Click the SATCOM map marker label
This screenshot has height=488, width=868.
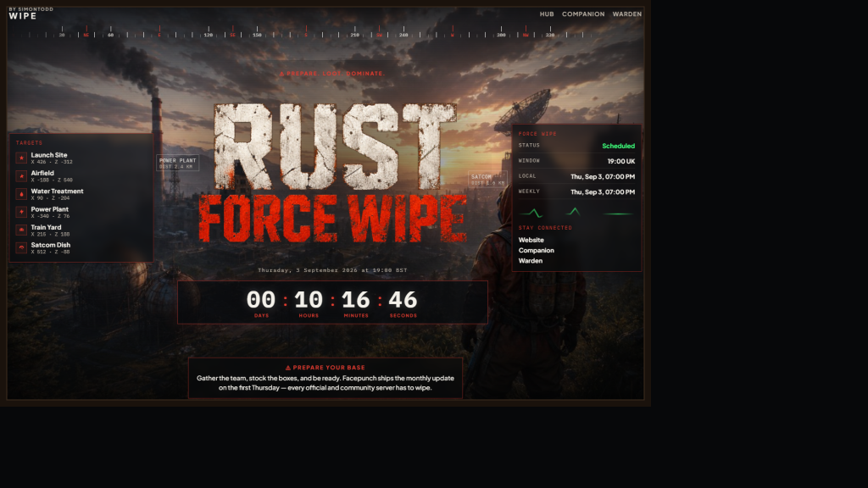[487, 180]
